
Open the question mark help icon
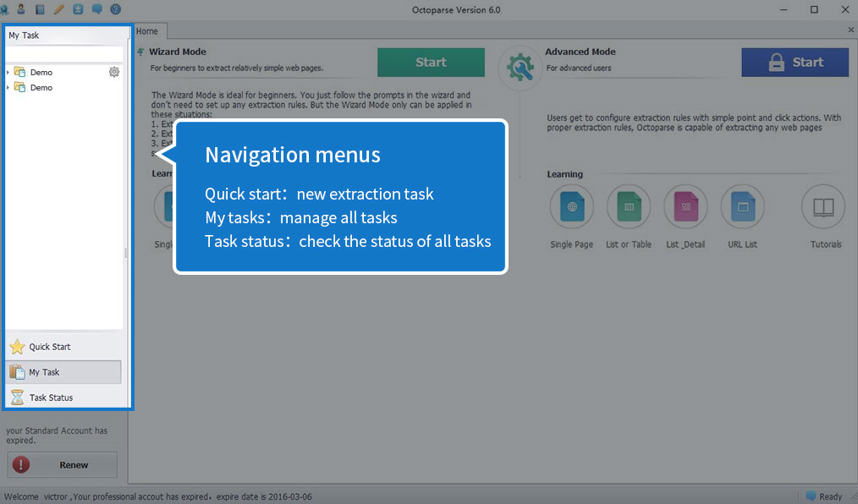(x=115, y=9)
